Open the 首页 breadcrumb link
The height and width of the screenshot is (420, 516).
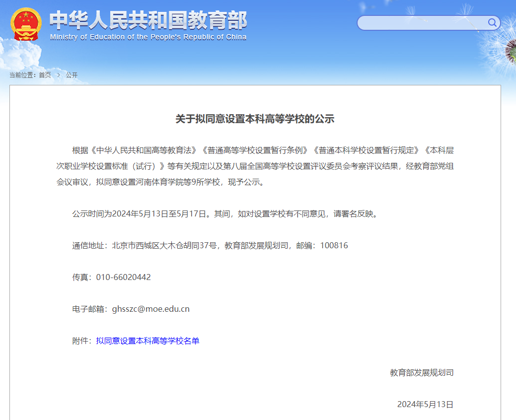(45, 75)
